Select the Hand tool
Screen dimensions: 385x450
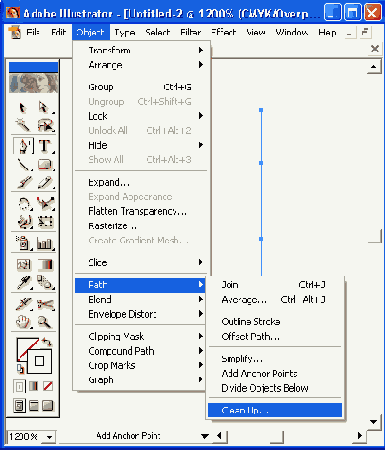coord(23,322)
